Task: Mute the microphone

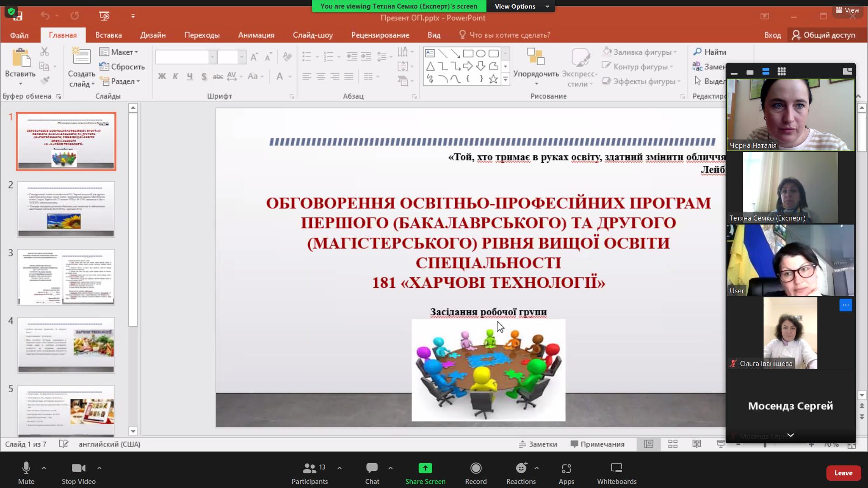Action: [x=26, y=468]
